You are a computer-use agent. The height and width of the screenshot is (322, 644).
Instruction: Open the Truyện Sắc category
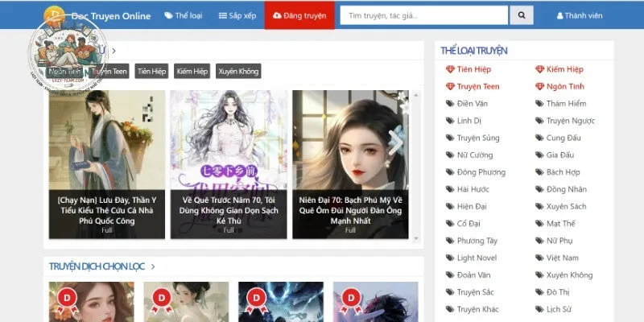pos(475,292)
